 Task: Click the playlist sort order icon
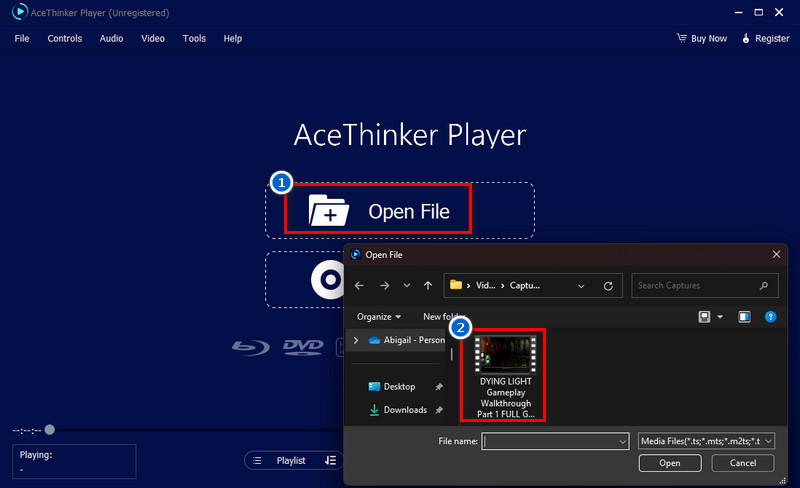(331, 460)
